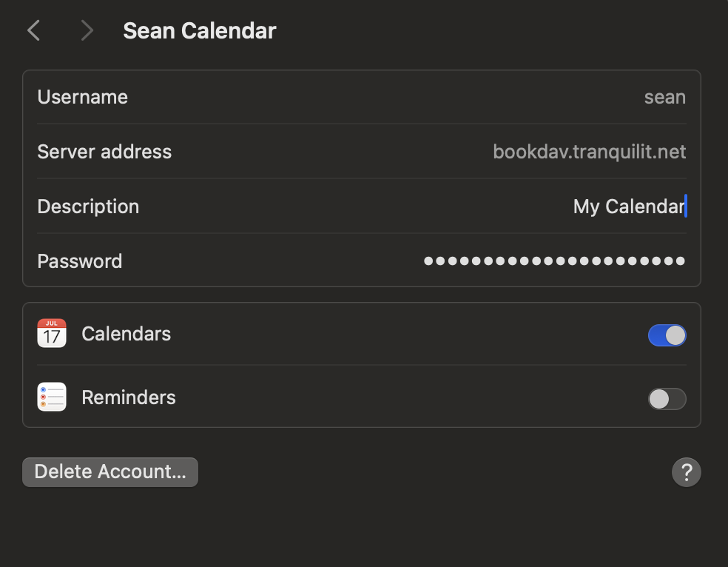Click the forward navigation chevron

(87, 30)
